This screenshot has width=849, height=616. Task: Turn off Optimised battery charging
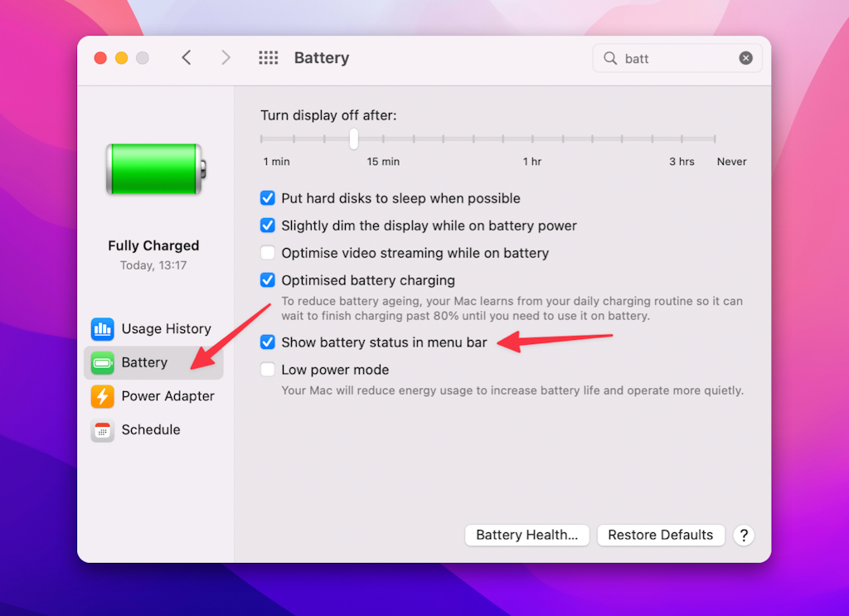pyautogui.click(x=267, y=280)
